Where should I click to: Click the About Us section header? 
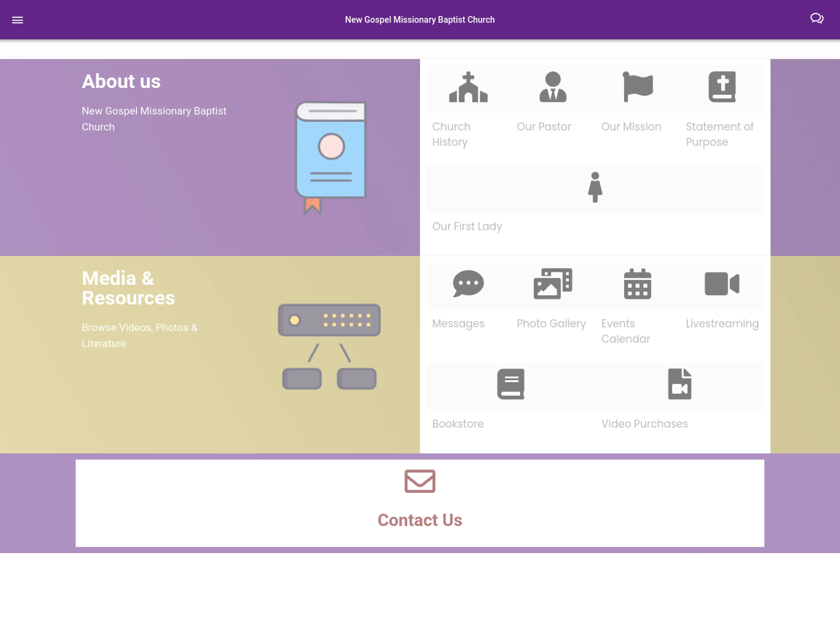point(121,81)
